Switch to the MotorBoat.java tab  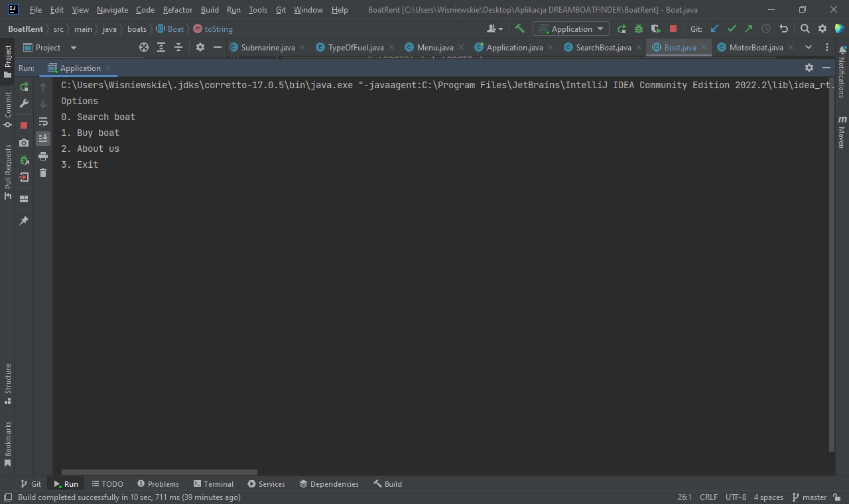(755, 47)
